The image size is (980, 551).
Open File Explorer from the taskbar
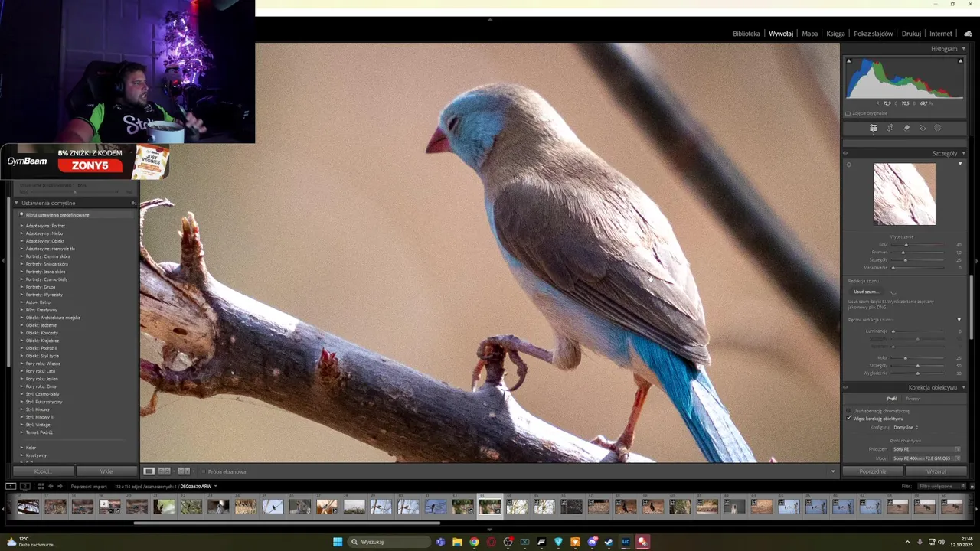457,542
